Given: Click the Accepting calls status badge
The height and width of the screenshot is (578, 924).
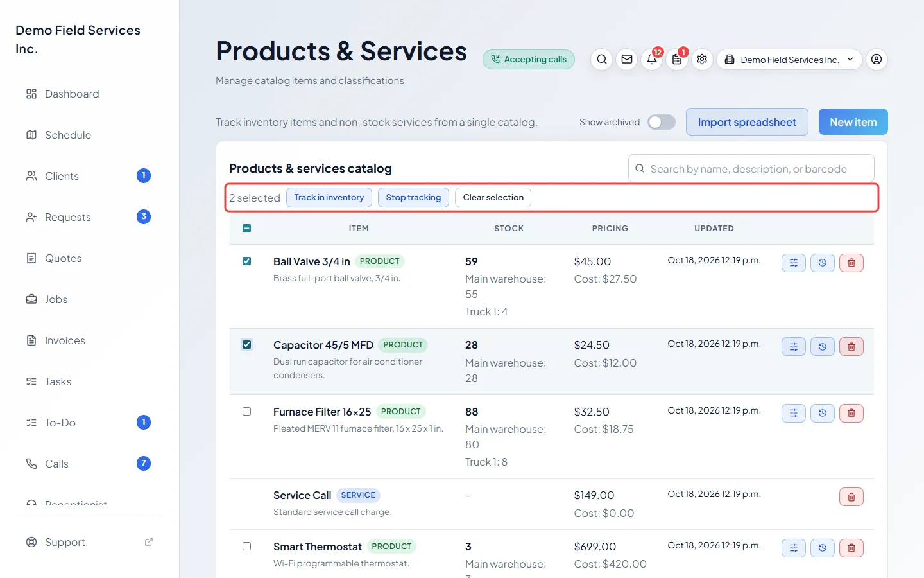Looking at the screenshot, I should [529, 60].
